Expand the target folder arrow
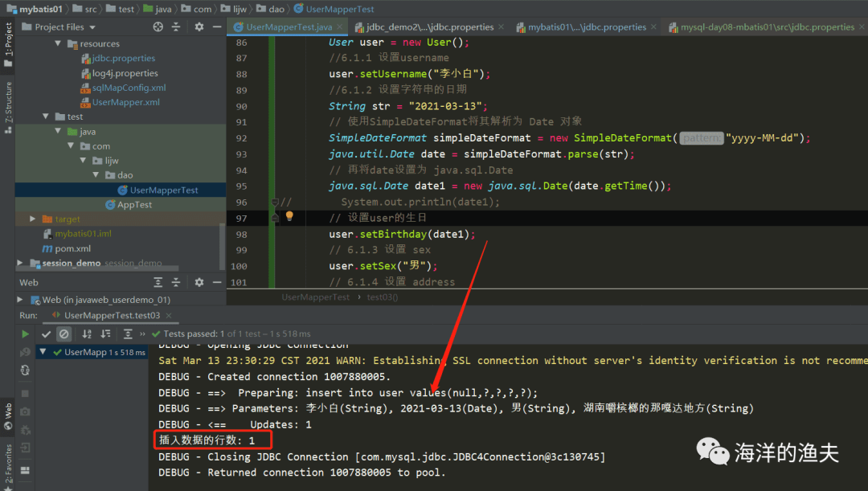Image resolution: width=868 pixels, height=491 pixels. (33, 219)
